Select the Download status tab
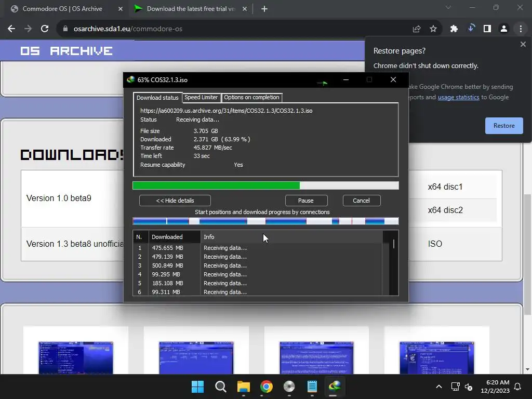 click(157, 98)
